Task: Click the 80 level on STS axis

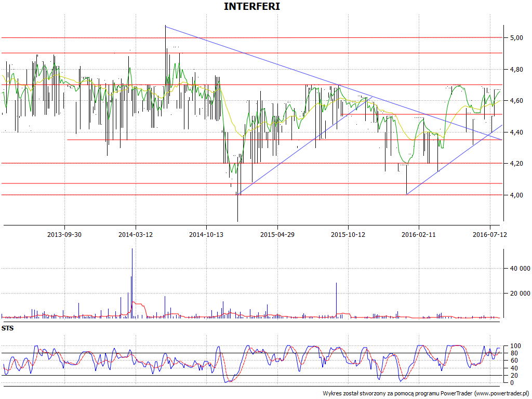Action: pos(514,353)
